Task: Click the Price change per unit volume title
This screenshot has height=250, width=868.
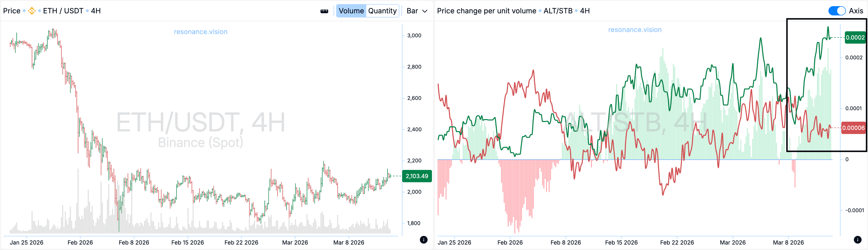Action: coord(486,11)
